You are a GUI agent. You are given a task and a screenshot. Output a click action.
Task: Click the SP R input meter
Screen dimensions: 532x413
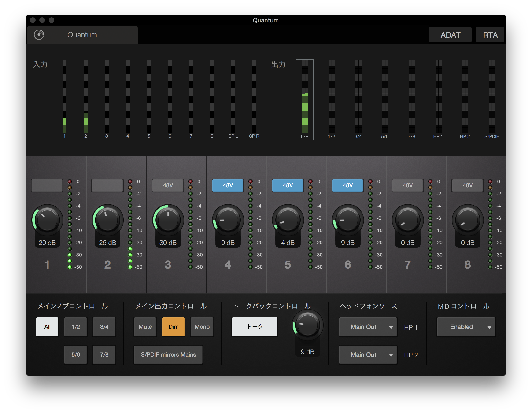pos(254,97)
